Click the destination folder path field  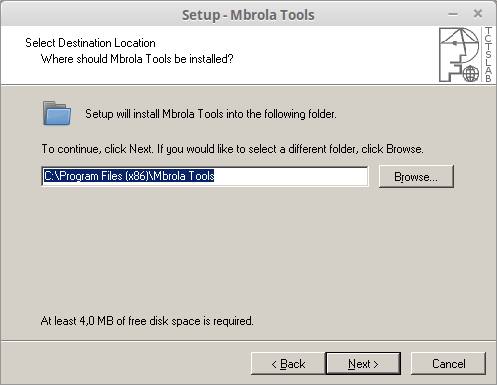(x=205, y=176)
